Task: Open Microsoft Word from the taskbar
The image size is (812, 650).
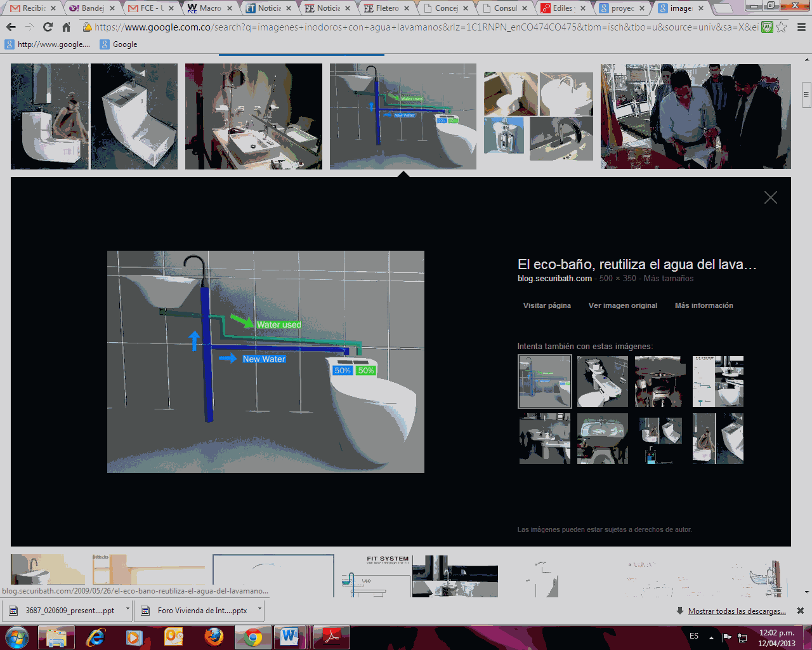Action: tap(289, 637)
